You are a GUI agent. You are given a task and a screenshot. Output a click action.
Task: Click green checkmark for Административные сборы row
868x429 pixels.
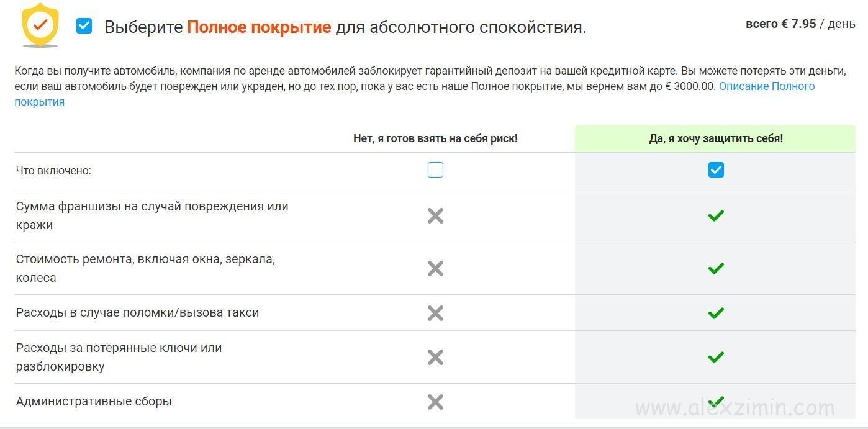[716, 401]
